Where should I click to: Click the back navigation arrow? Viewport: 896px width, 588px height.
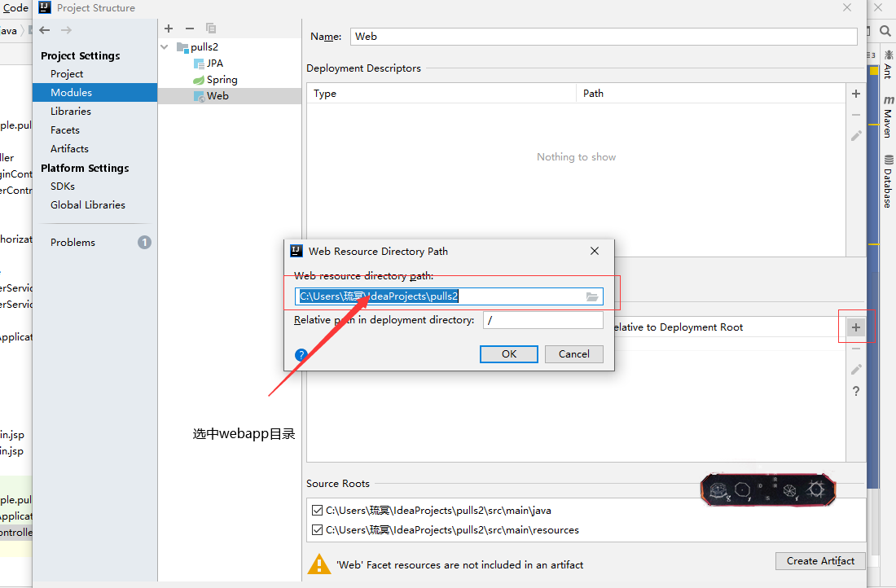(x=45, y=30)
